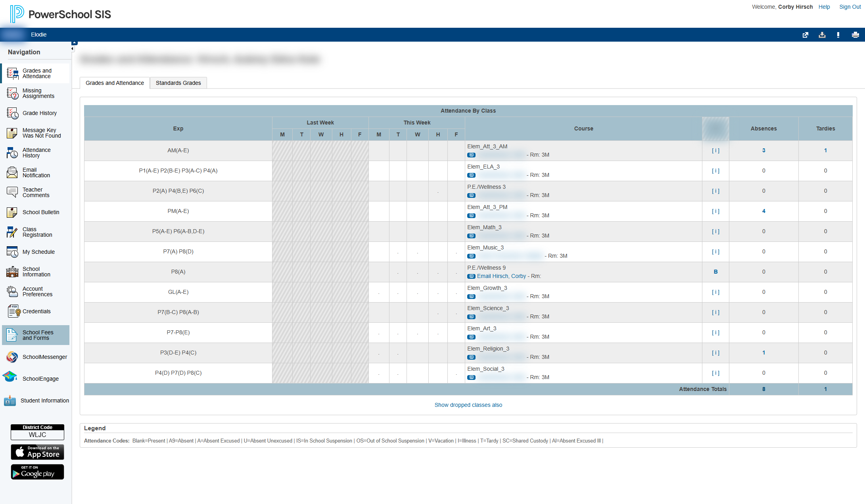
Task: Click Show dropped classes also link
Action: pos(468,405)
